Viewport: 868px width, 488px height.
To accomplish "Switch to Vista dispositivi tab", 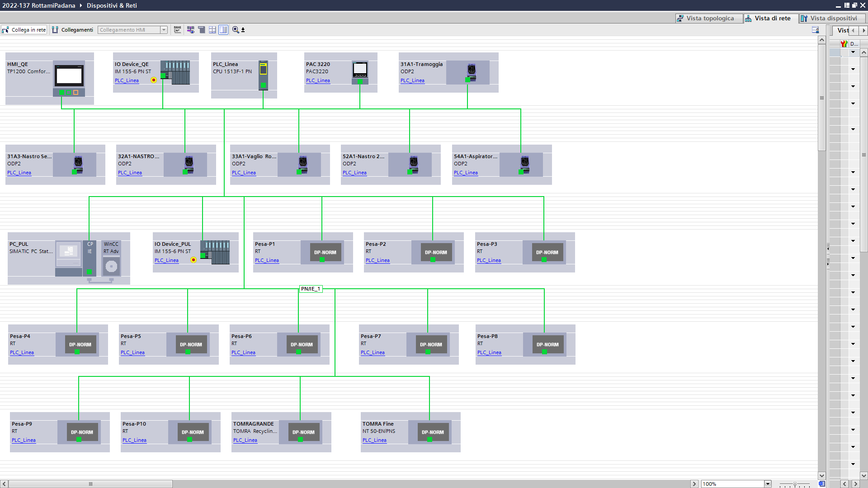I will tap(832, 18).
